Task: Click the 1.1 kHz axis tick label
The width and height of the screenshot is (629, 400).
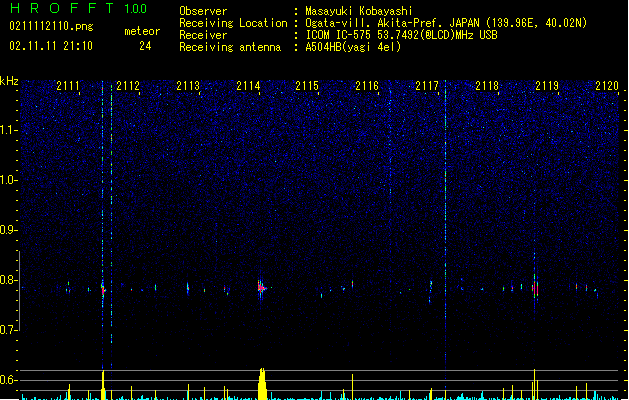Action: pyautogui.click(x=8, y=130)
